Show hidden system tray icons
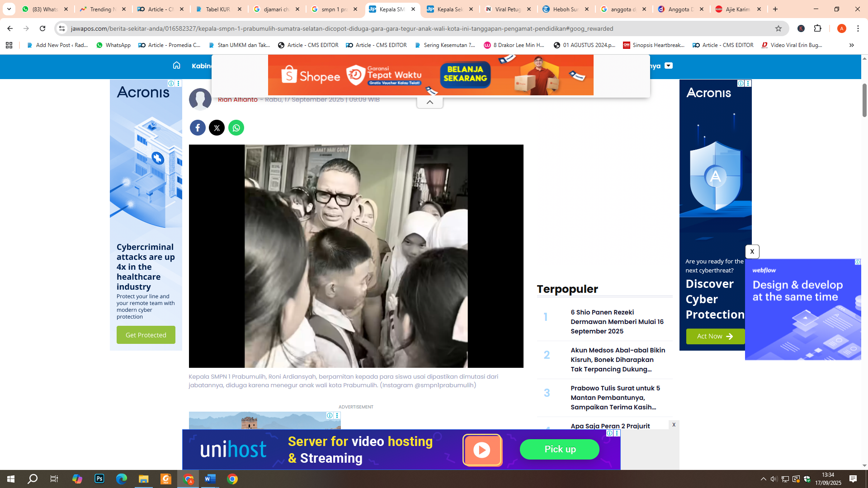The image size is (868, 488). coord(764,479)
